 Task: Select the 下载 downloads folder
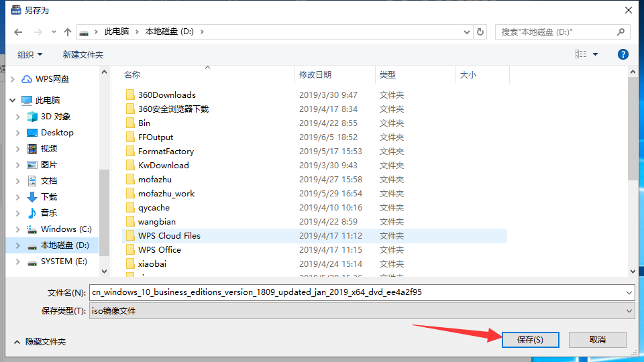tap(48, 197)
